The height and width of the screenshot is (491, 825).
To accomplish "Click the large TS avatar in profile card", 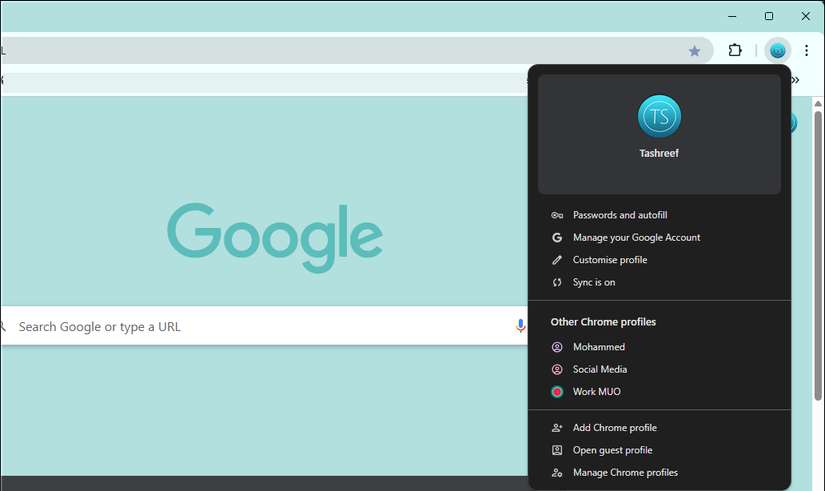I will [x=659, y=116].
